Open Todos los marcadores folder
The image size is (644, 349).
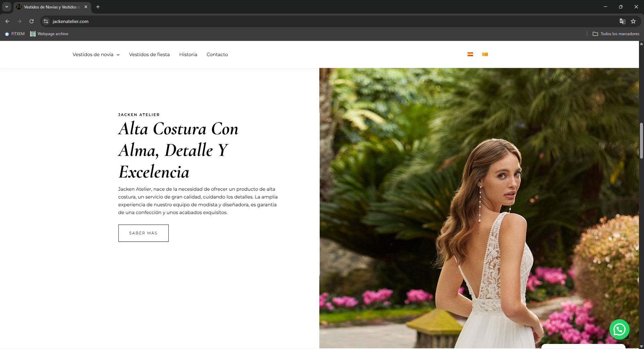[x=616, y=34]
